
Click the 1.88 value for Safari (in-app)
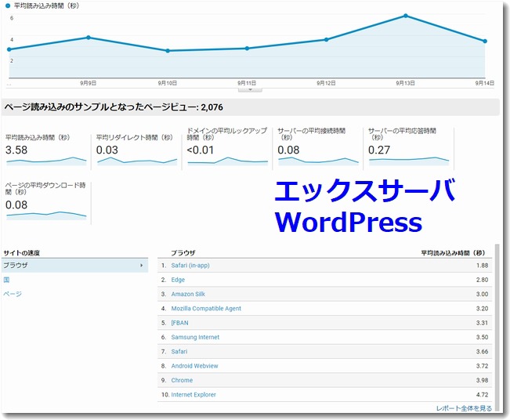(482, 266)
